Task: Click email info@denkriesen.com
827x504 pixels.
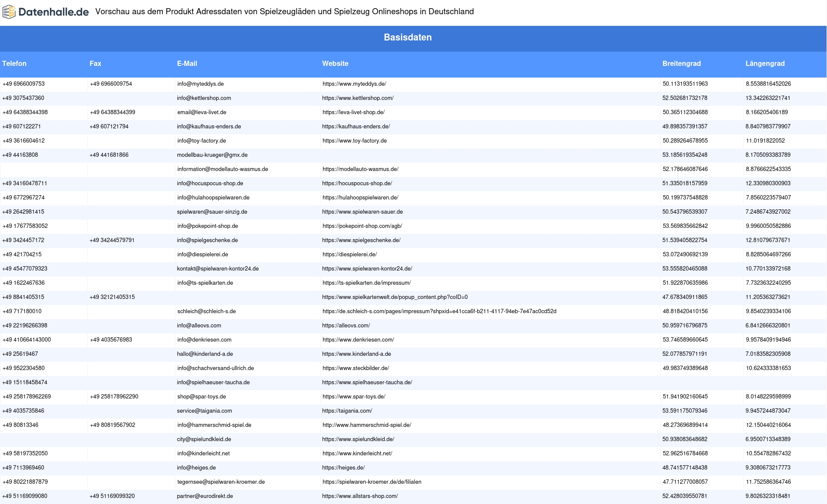Action: 204,340
